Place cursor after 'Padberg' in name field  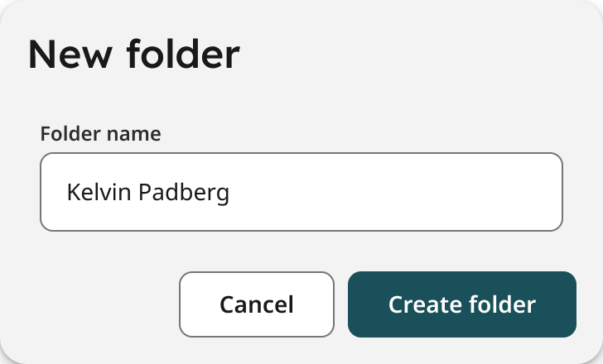point(232,193)
